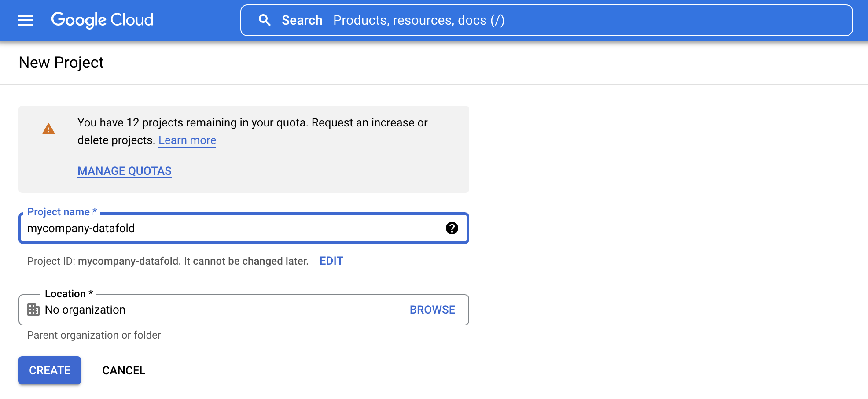The height and width of the screenshot is (399, 868).
Task: Open the MANAGE QUOTAS link
Action: pos(125,171)
